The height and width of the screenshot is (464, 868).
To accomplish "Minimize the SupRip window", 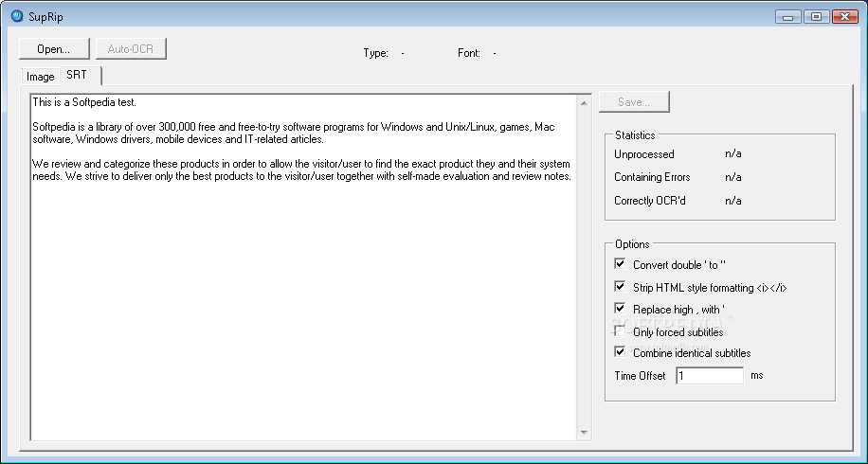I will click(x=788, y=17).
